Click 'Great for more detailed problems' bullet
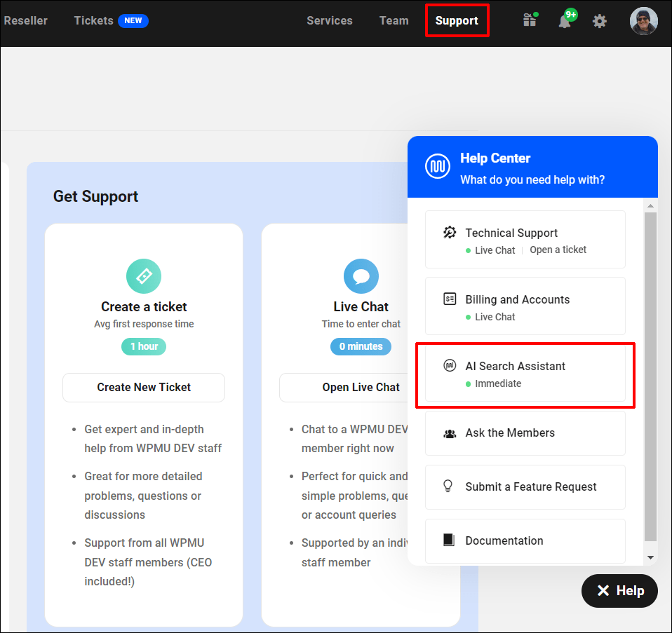672x633 pixels. 143,496
